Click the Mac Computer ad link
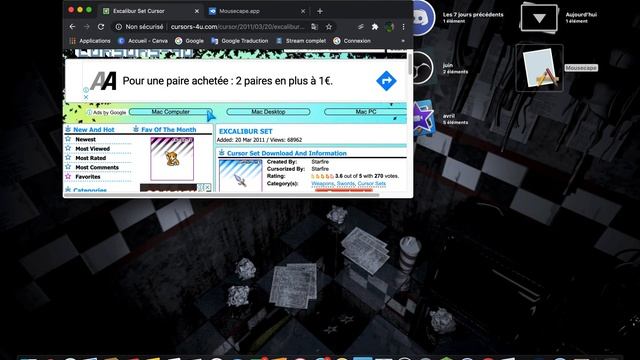Screen dimensions: 640x360 point(171,111)
